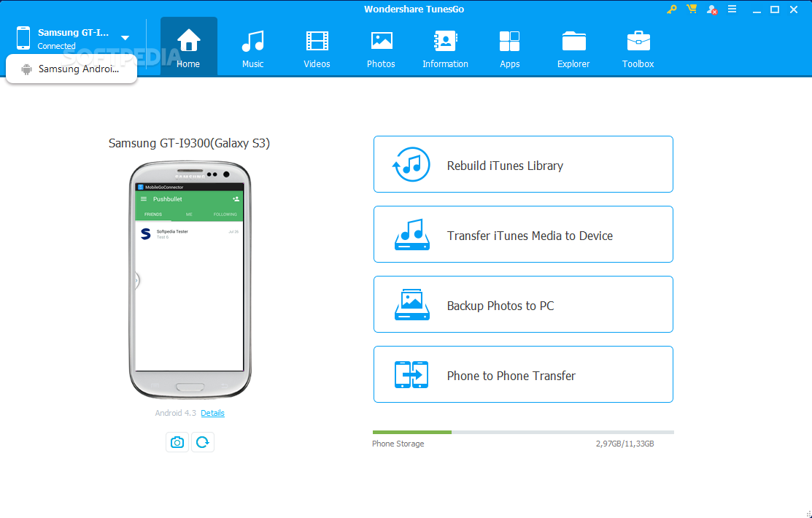The width and height of the screenshot is (812, 518).
Task: Open the hamburger menu in title bar
Action: pyautogui.click(x=732, y=9)
